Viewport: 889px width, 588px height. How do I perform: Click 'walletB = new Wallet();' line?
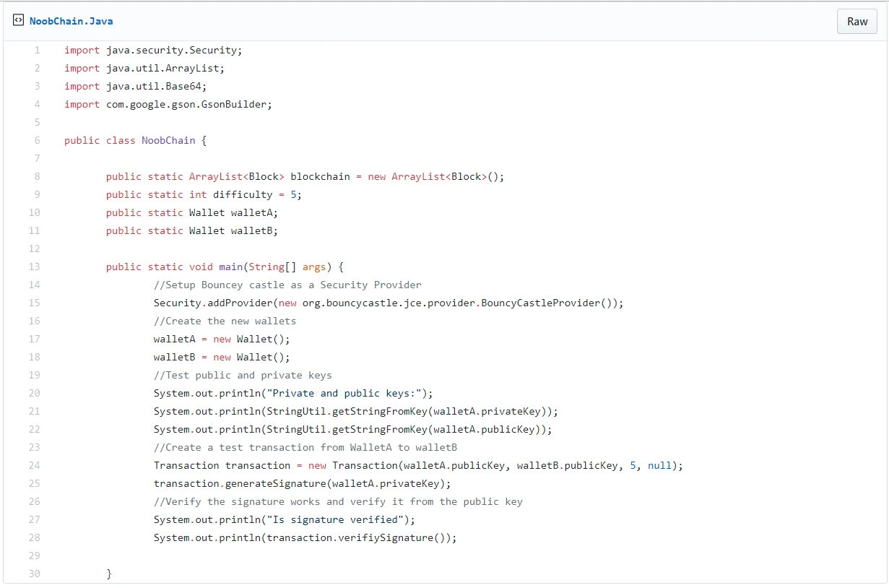click(x=222, y=357)
